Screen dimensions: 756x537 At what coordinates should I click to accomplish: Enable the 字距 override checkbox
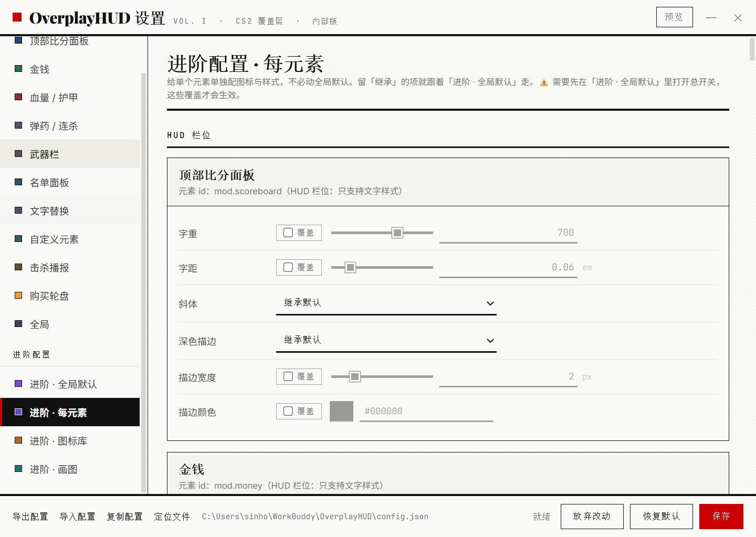click(288, 267)
